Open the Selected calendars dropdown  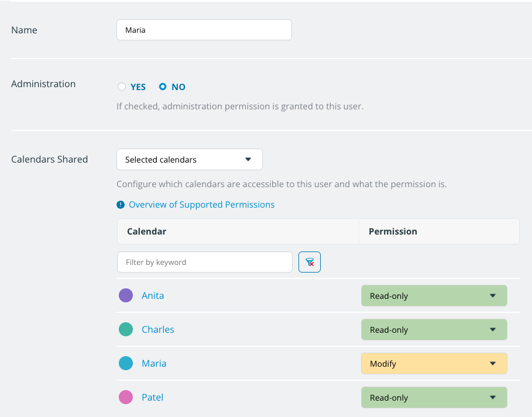click(189, 159)
